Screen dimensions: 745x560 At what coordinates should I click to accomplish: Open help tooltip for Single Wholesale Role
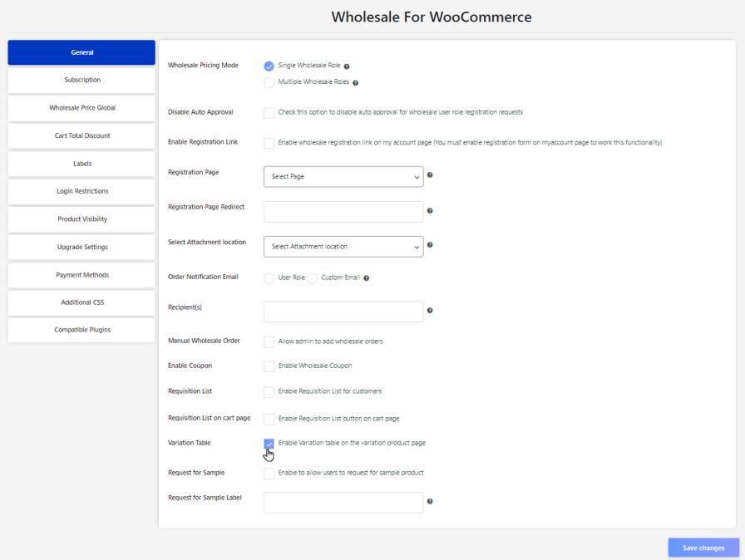347,66
